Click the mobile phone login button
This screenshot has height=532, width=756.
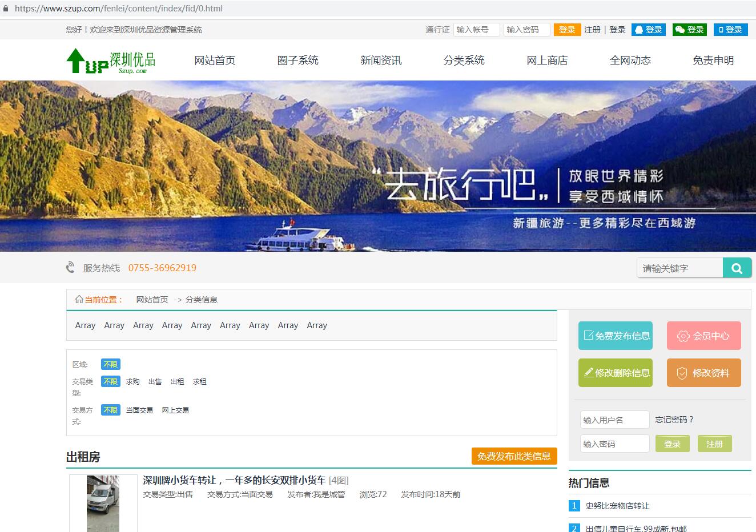(x=730, y=30)
